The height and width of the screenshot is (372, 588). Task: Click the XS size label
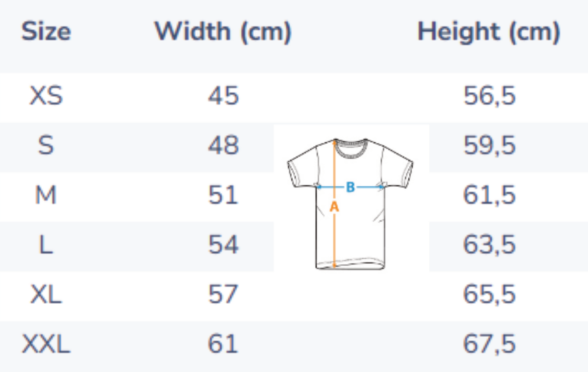coord(46,96)
